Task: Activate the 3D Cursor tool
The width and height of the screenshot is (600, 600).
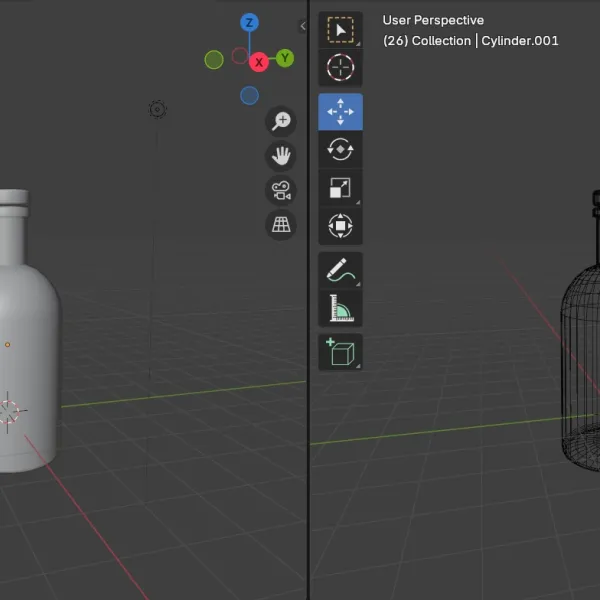Action: 340,67
